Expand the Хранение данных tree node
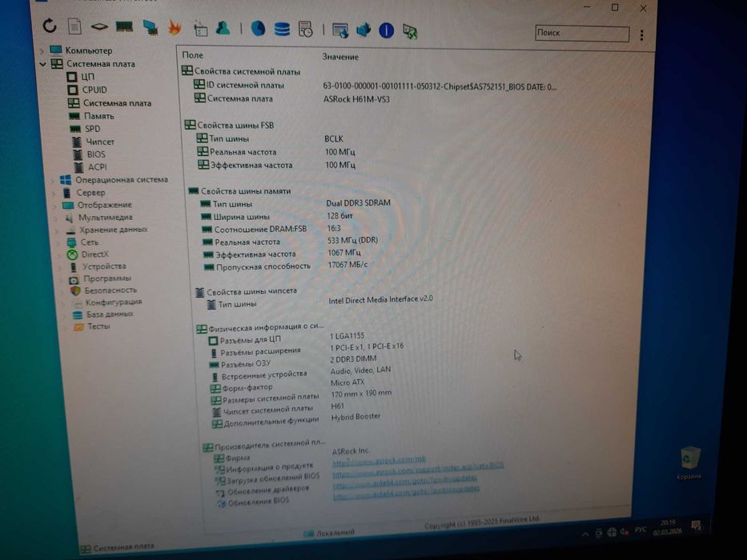Viewport: 747px width, 560px height. (x=57, y=230)
